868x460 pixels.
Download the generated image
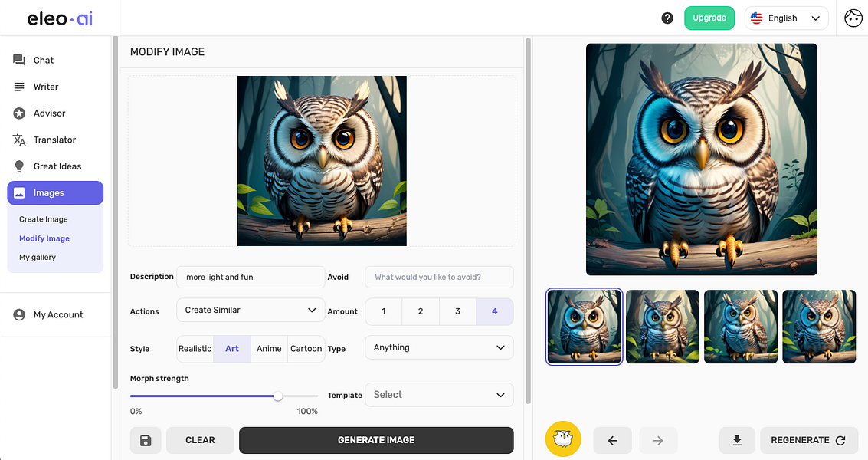tap(737, 441)
